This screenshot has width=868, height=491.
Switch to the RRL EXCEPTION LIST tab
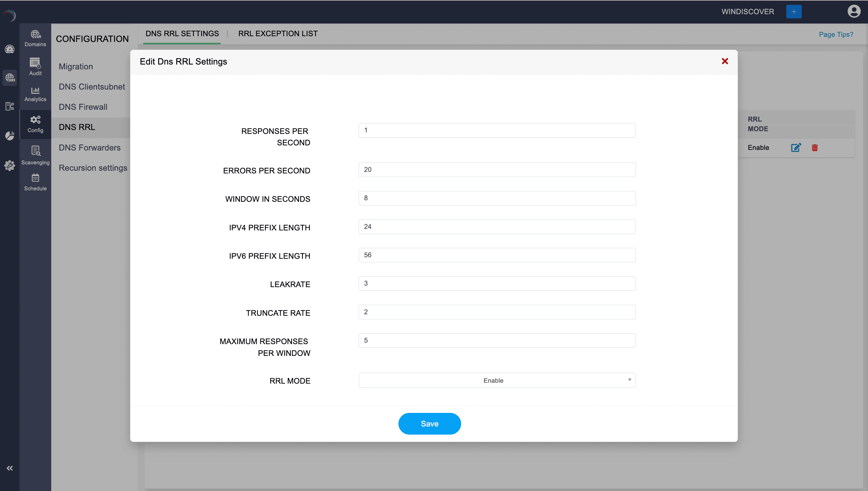278,33
